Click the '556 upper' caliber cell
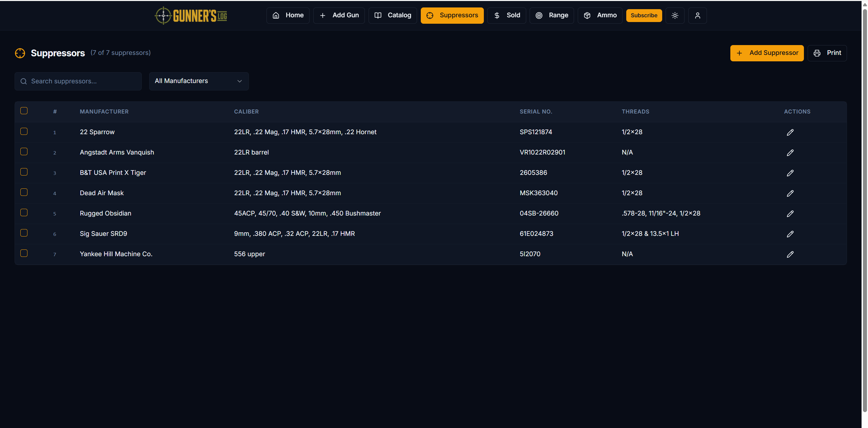This screenshot has width=868, height=428. pyautogui.click(x=250, y=254)
